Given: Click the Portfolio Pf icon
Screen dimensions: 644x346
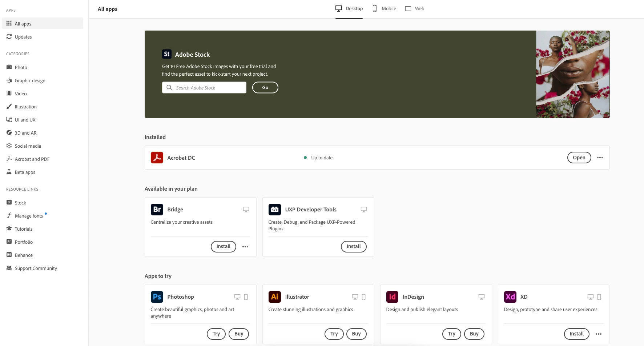Looking at the screenshot, I should click(9, 242).
